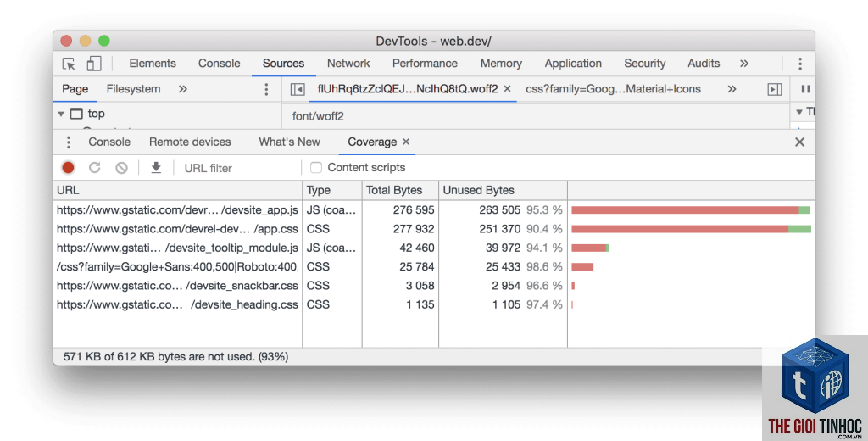Open the Audits panel

[x=704, y=64]
